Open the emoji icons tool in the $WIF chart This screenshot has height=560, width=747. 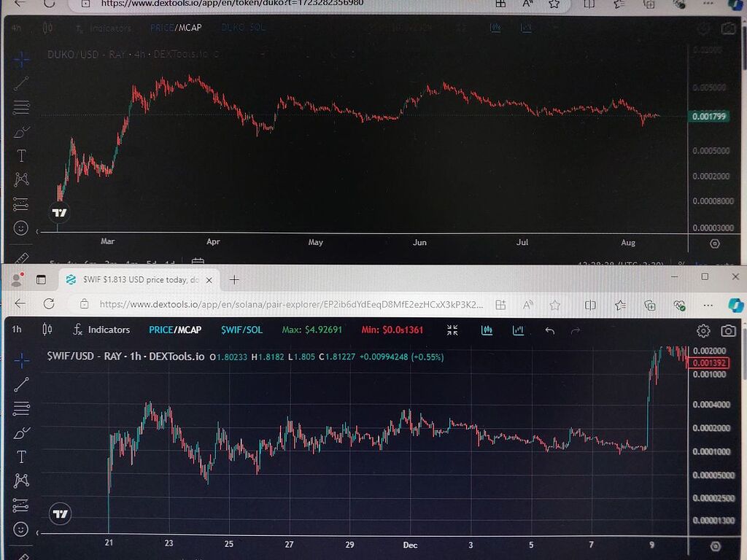tap(21, 529)
